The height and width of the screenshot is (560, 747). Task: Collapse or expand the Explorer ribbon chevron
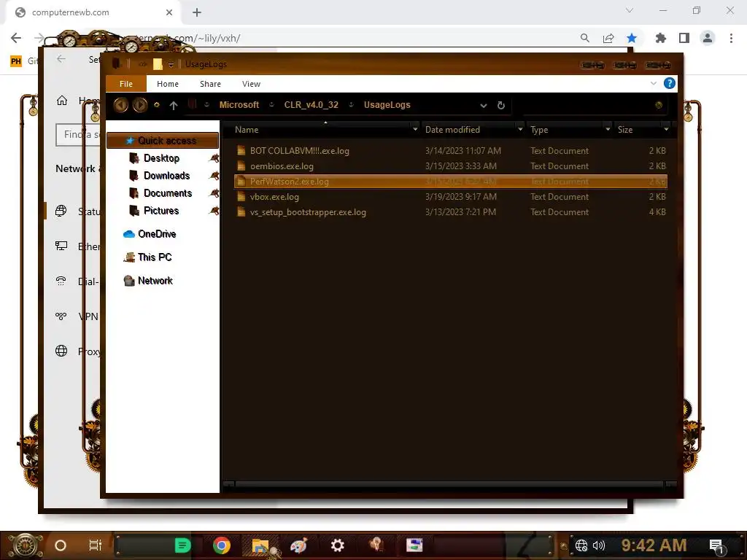(x=653, y=83)
